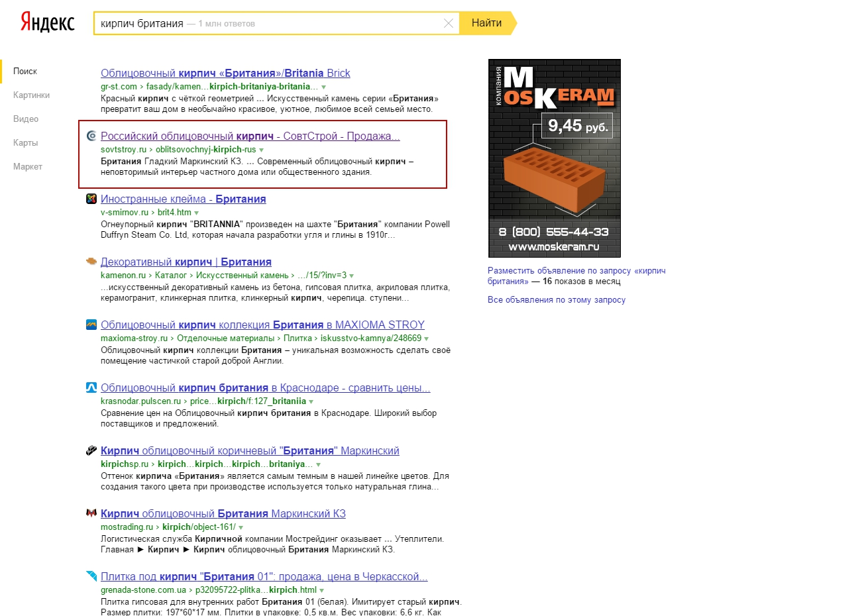This screenshot has width=864, height=616.
Task: Open the Видео search tab
Action: coord(26,119)
